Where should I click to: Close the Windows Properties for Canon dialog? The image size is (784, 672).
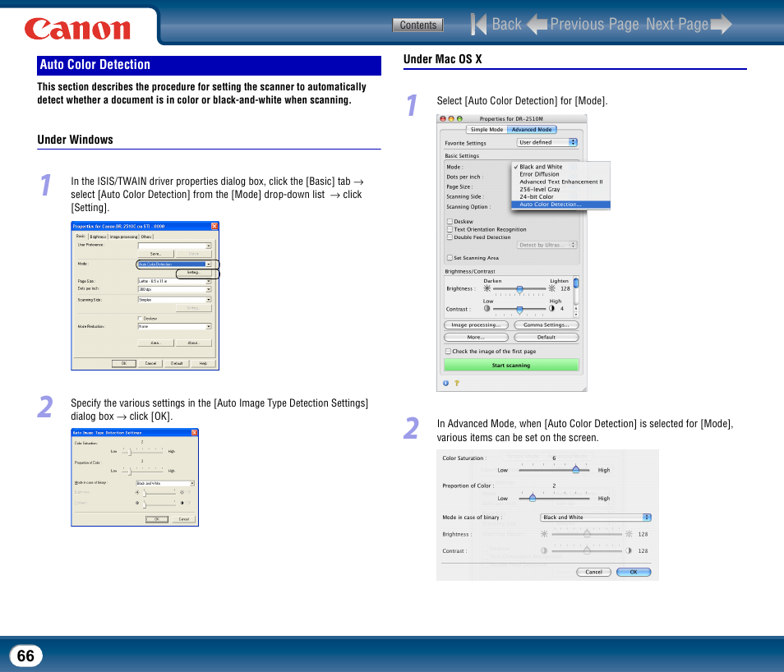point(214,226)
